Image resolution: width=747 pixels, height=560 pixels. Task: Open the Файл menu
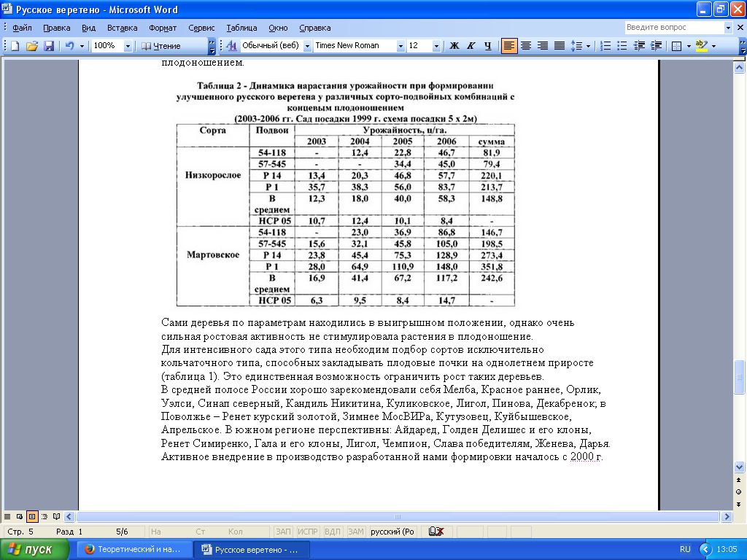pyautogui.click(x=22, y=28)
